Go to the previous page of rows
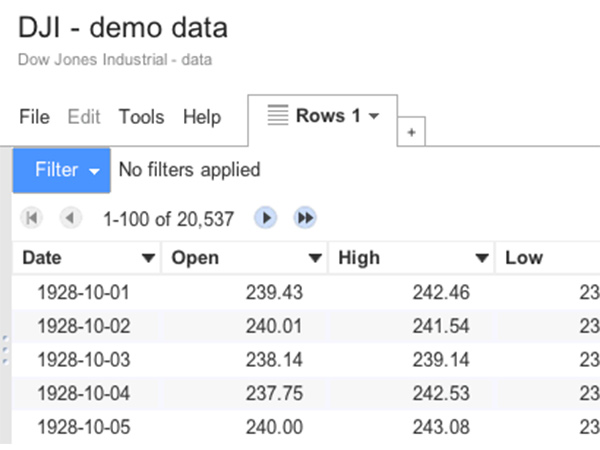 (70, 217)
